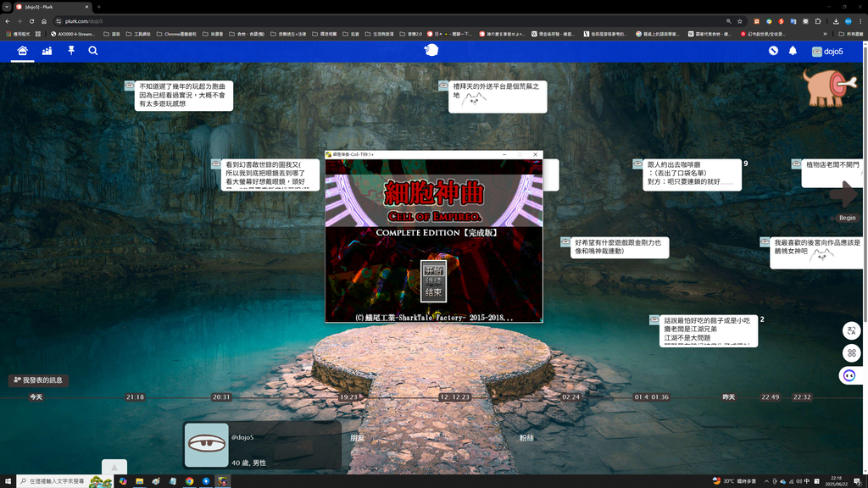The image size is (868, 488).
Task: Open Windows Start menu
Action: [8, 481]
